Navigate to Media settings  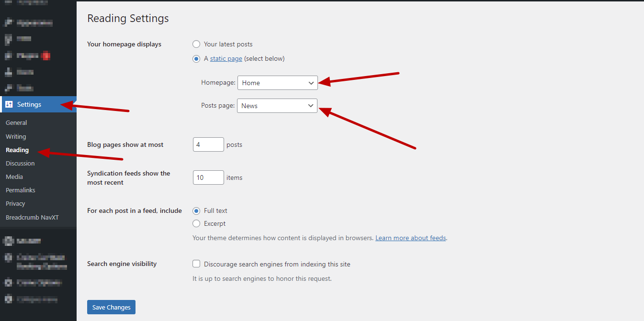14,177
